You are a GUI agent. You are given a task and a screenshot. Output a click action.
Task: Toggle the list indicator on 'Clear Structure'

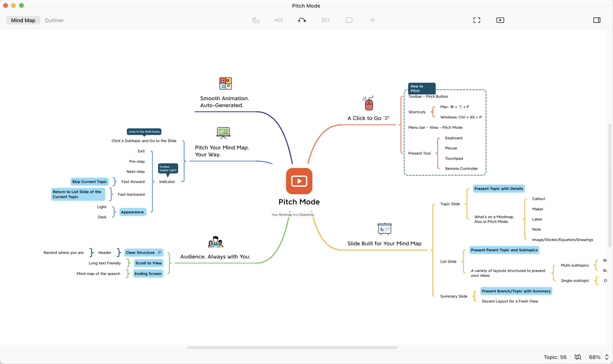(159, 252)
